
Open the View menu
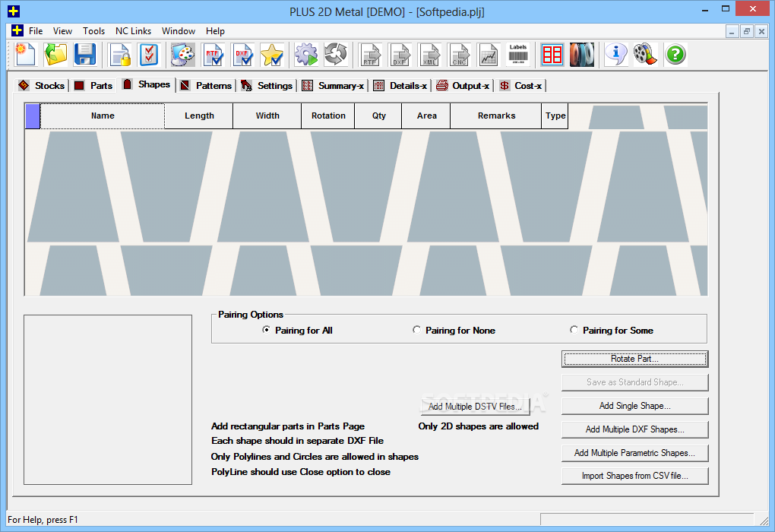62,30
